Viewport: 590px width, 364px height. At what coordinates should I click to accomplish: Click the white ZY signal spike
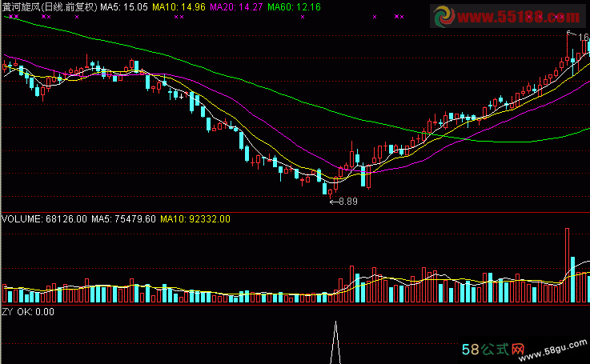335,342
